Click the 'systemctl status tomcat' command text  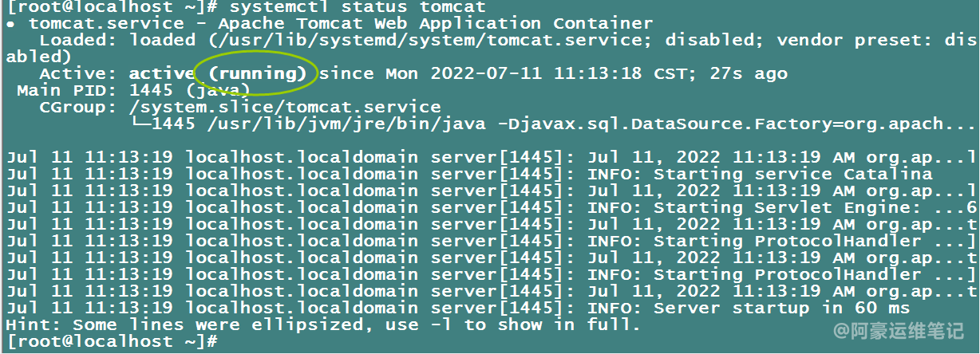[358, 6]
